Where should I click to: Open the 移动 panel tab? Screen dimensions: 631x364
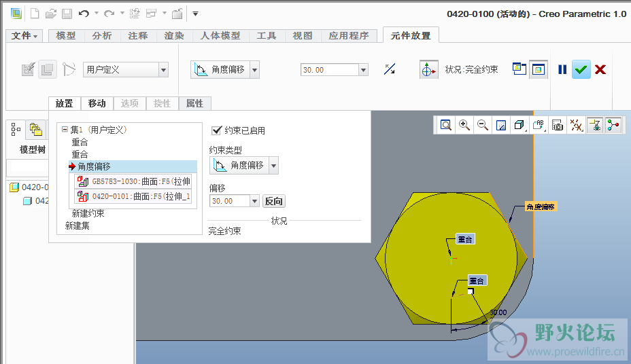97,103
